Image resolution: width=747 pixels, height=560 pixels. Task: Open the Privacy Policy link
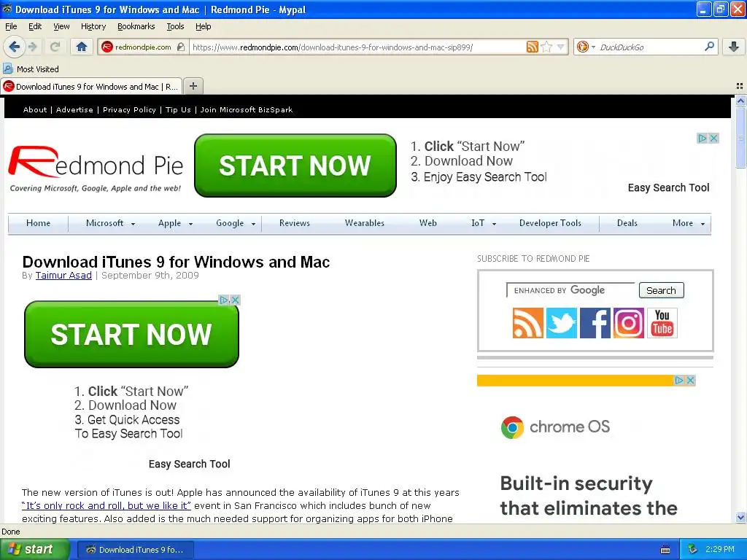pos(129,109)
